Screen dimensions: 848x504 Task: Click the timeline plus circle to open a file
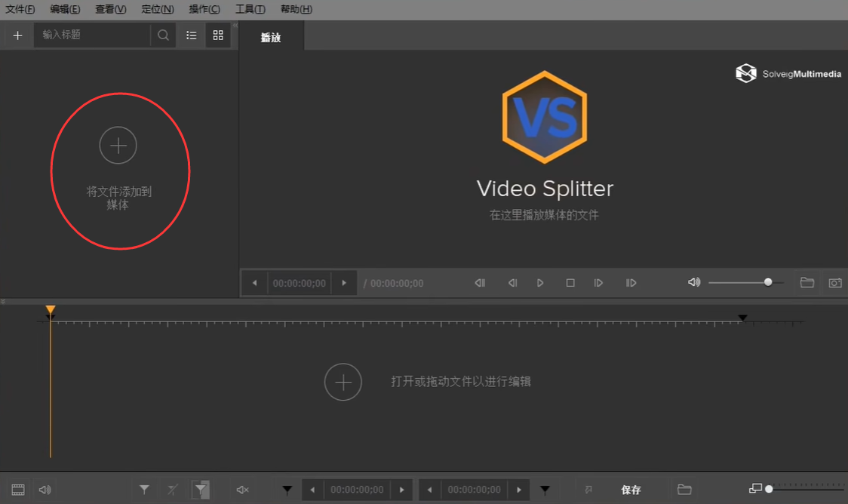[343, 383]
